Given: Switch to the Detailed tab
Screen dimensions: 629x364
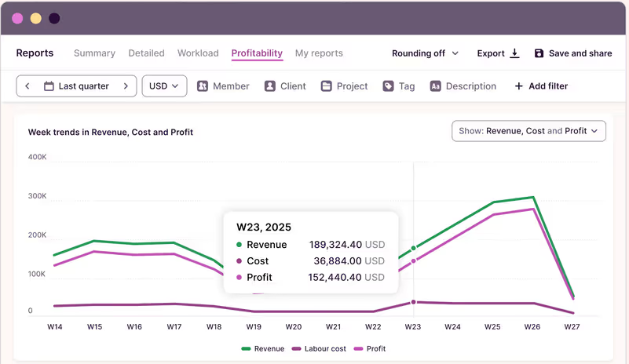Looking at the screenshot, I should [x=146, y=53].
